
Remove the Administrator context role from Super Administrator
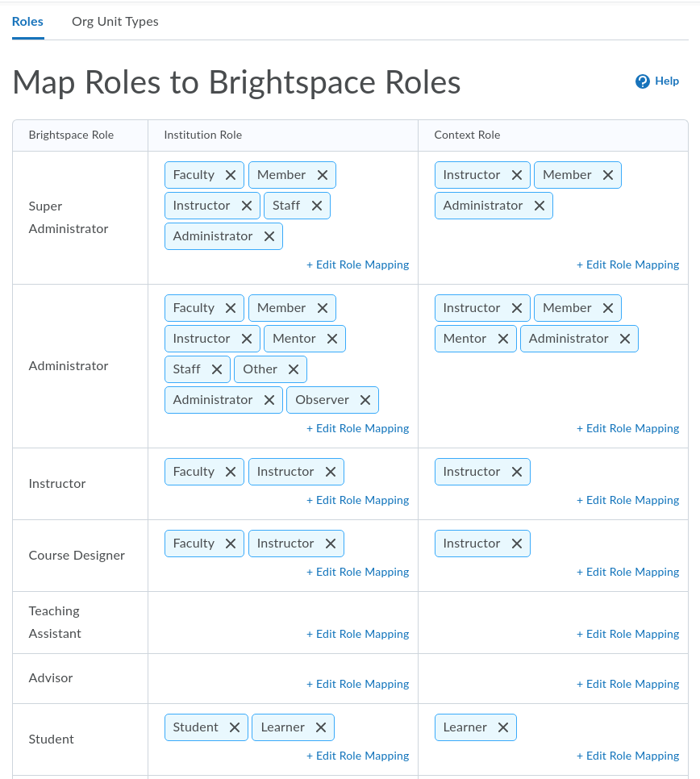(x=540, y=205)
